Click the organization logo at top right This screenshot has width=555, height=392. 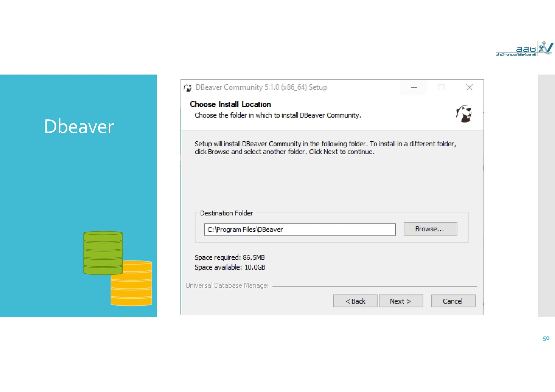[524, 49]
